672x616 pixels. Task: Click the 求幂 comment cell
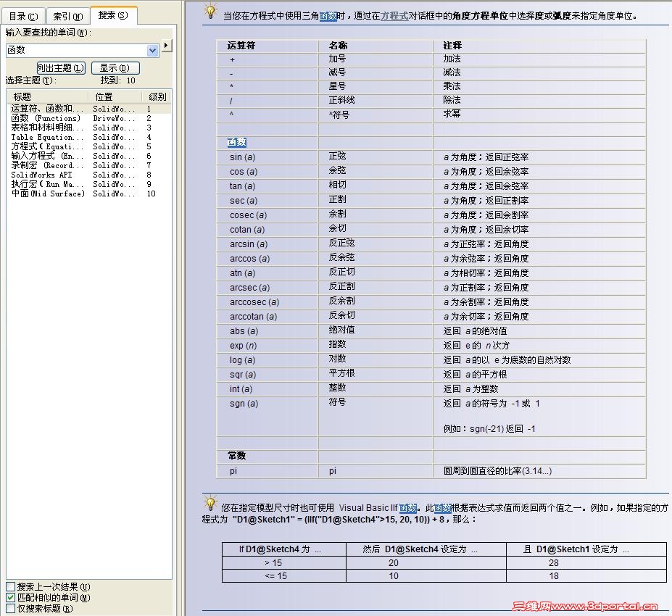[539, 115]
